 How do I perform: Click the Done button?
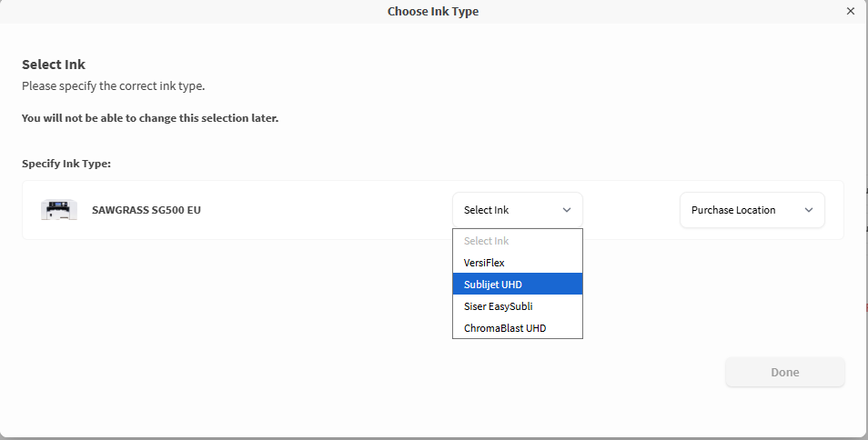coord(785,372)
